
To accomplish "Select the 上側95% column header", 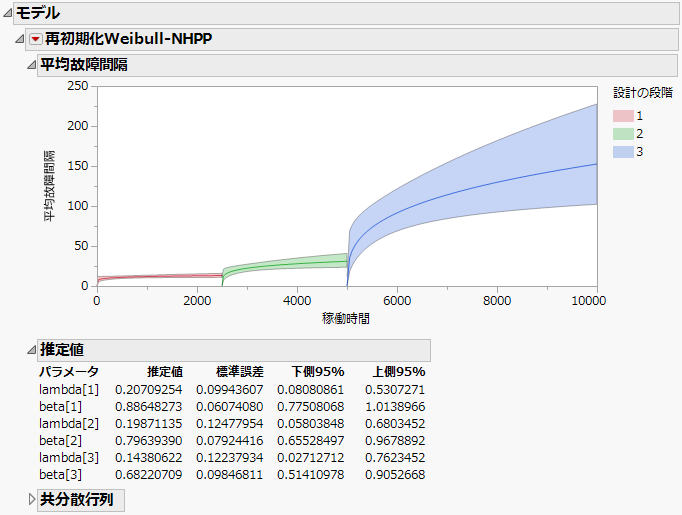I will point(399,372).
